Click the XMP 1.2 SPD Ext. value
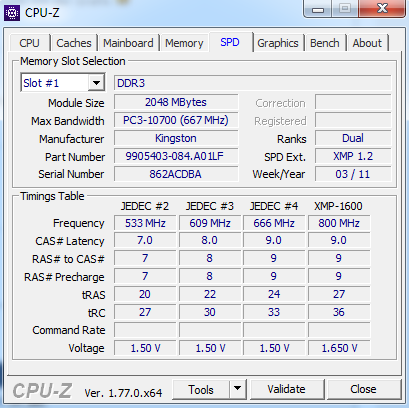 353,156
